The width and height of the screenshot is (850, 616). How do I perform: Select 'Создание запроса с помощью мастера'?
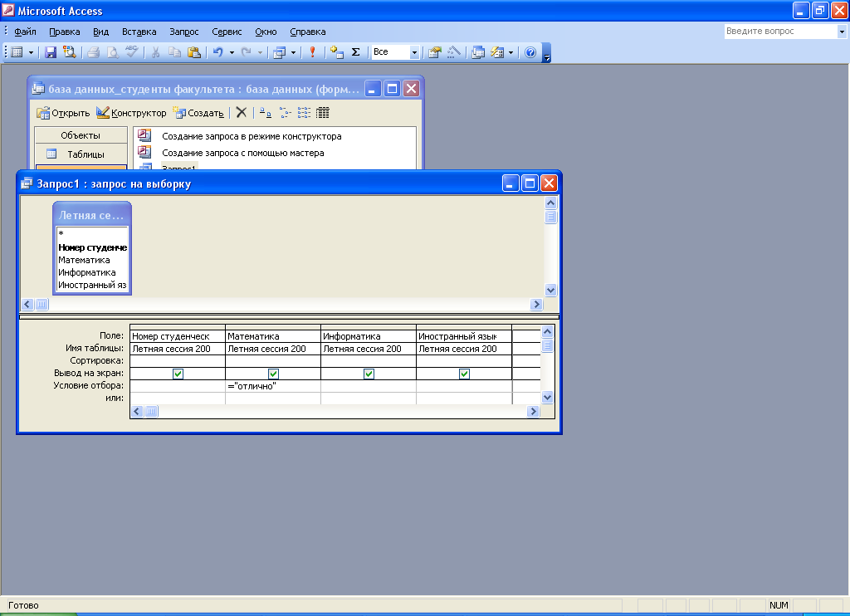(242, 153)
